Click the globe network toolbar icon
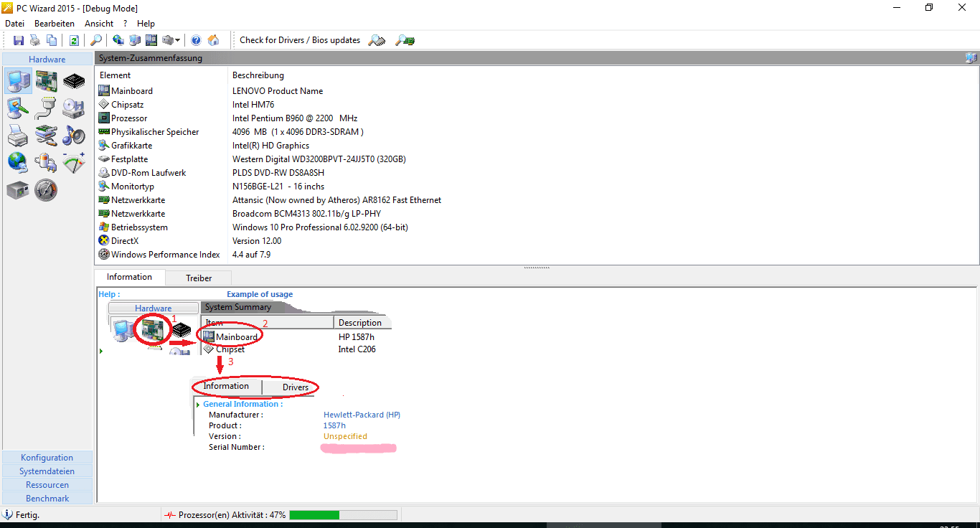Screen dimensions: 980x528 pos(118,40)
